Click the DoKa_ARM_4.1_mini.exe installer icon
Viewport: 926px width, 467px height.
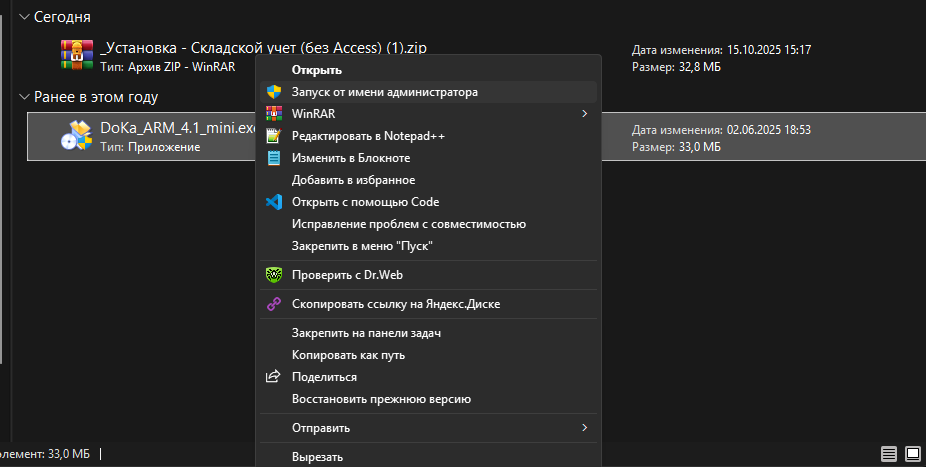77,135
